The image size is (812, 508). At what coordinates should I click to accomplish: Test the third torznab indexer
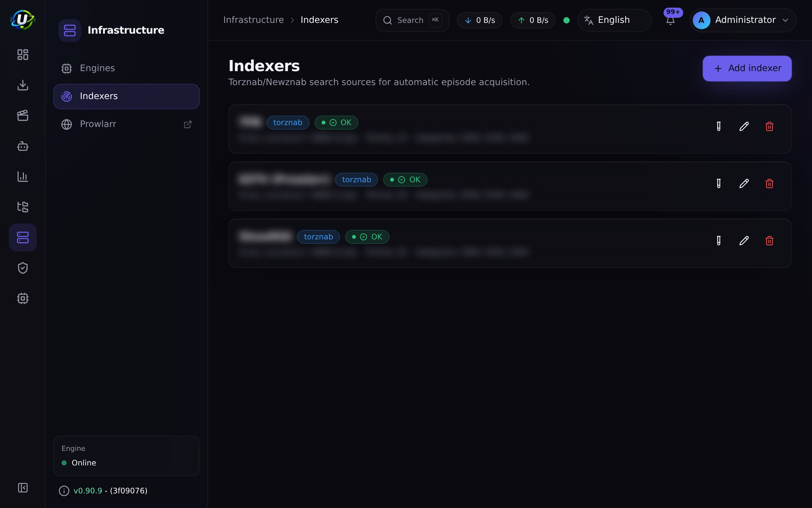(719, 241)
